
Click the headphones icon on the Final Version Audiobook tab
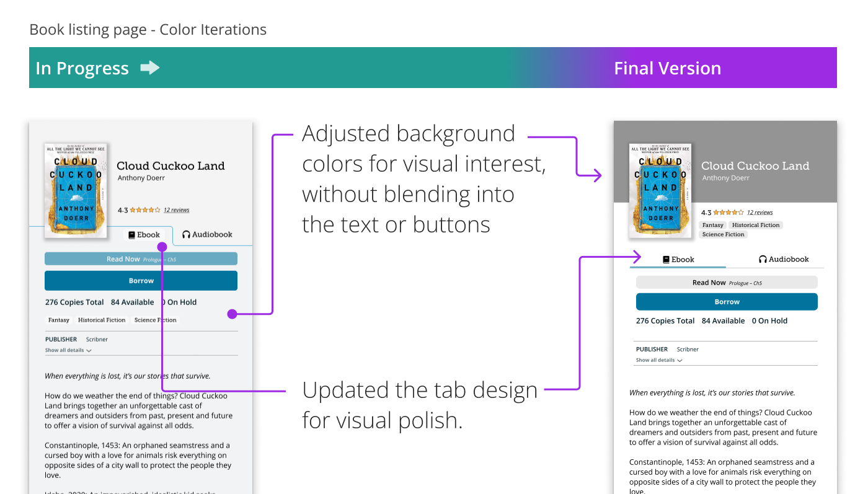(x=763, y=260)
